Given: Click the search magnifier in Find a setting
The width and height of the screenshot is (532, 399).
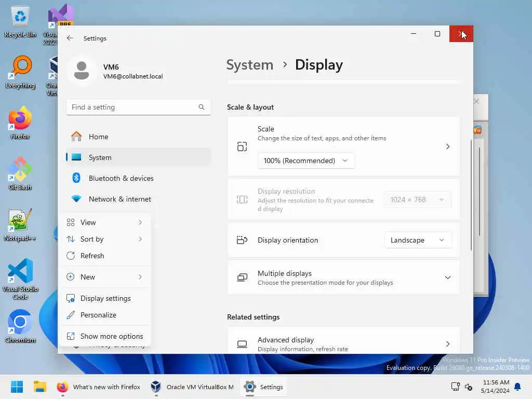Looking at the screenshot, I should coord(202,107).
